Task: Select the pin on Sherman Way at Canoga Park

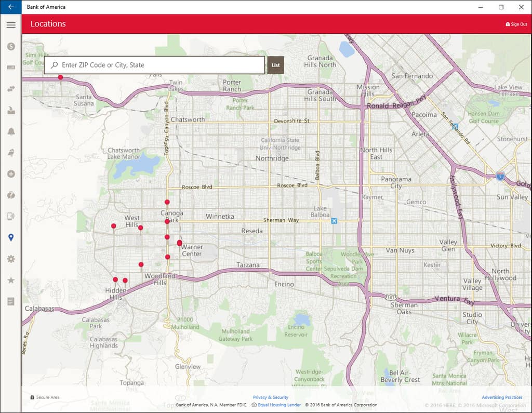Action: tap(167, 221)
